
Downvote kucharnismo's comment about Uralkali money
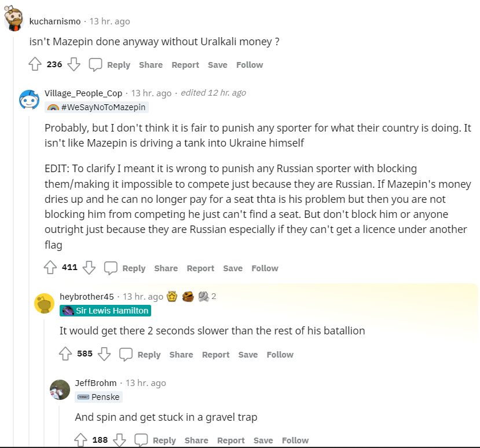pyautogui.click(x=74, y=64)
